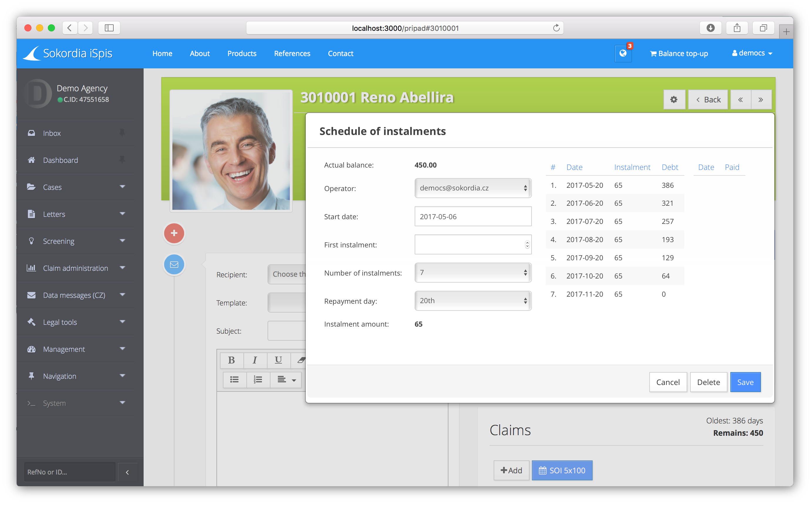Viewport: 812px width, 505px height.
Task: Reload the page in browser
Action: click(x=556, y=28)
